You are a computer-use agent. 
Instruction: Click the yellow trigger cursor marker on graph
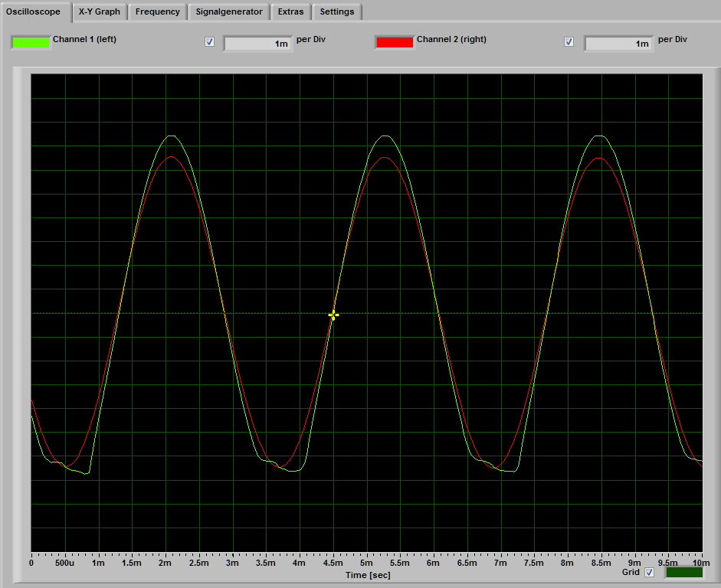[x=333, y=315]
